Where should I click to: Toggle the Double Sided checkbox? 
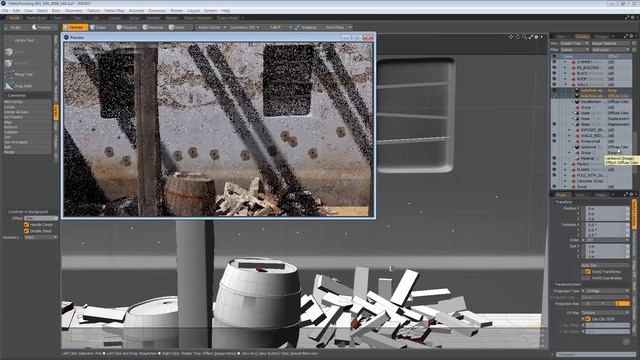coord(26,231)
